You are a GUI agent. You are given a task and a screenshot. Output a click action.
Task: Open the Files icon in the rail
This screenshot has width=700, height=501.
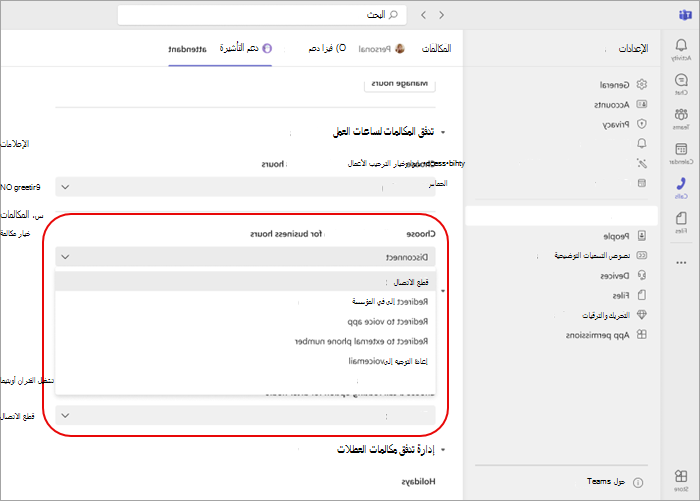coord(681,218)
